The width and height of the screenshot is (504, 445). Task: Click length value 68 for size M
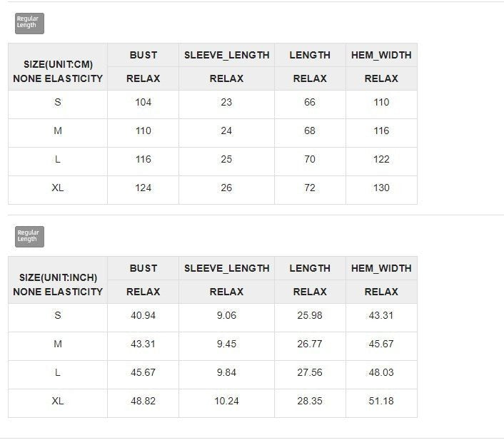coord(310,131)
